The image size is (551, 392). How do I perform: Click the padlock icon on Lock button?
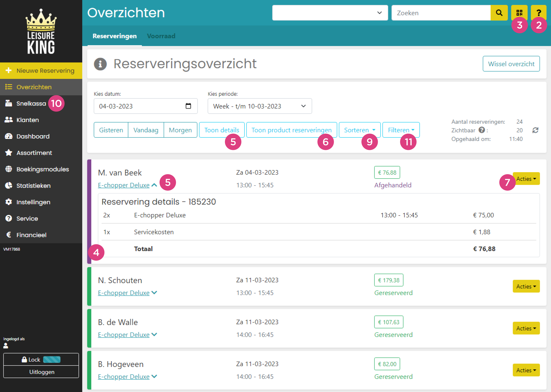[x=24, y=359]
